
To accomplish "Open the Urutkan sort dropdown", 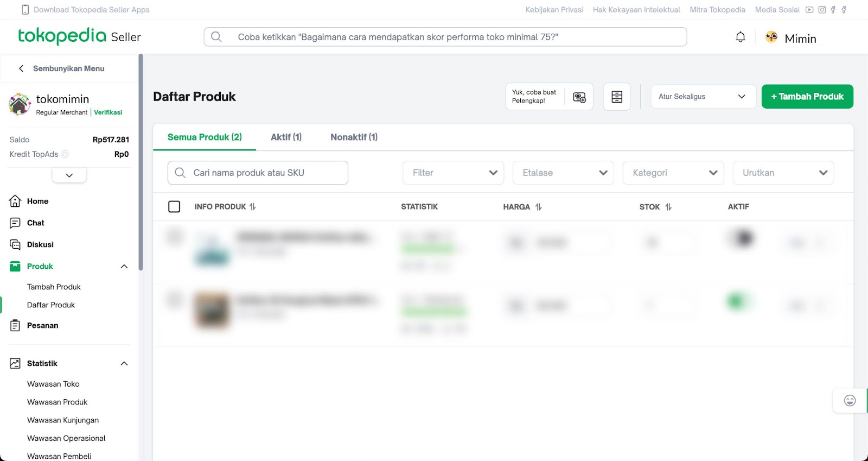I will pos(783,173).
